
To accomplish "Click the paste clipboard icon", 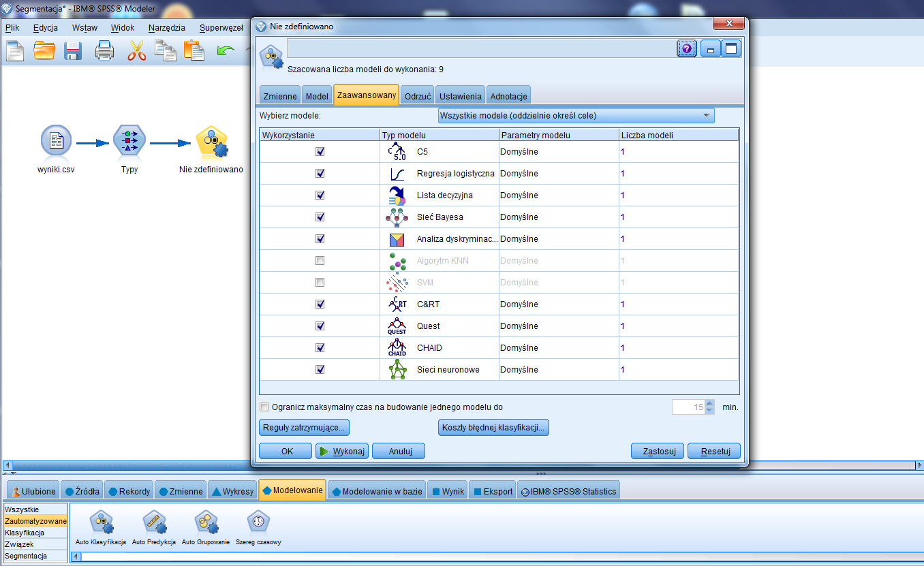I will [194, 51].
